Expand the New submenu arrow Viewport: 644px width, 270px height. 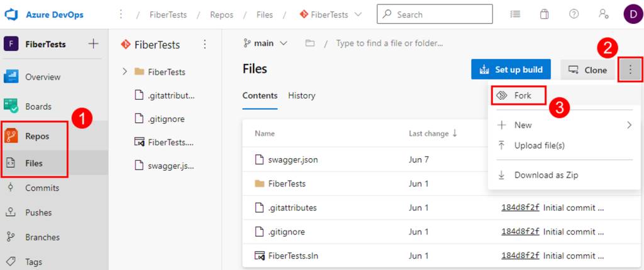[629, 125]
